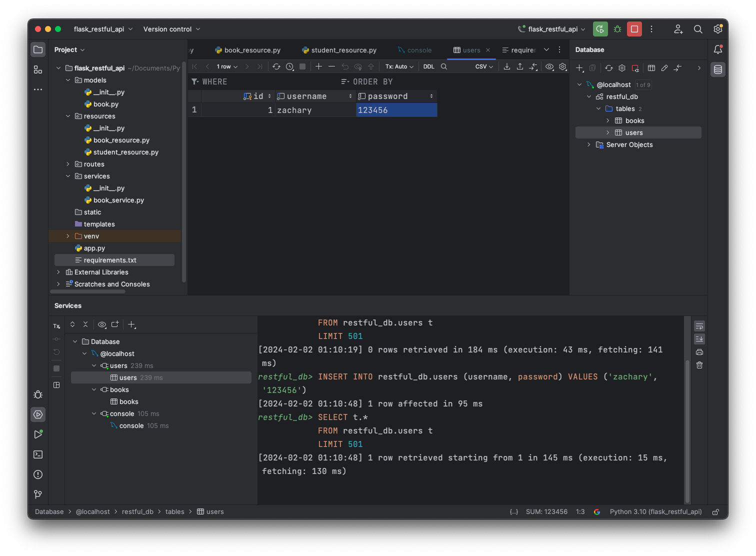Click the DDL button in table toolbar
This screenshot has width=756, height=556.
[428, 66]
